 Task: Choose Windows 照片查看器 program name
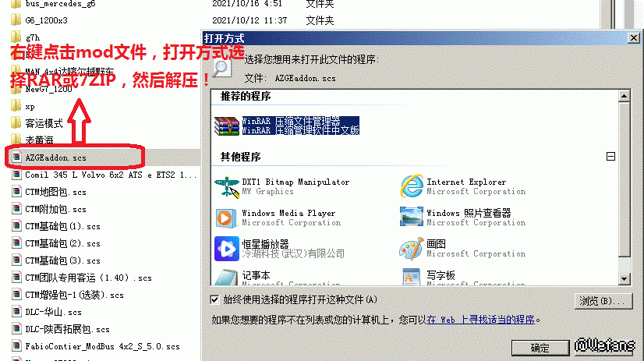pyautogui.click(x=469, y=213)
